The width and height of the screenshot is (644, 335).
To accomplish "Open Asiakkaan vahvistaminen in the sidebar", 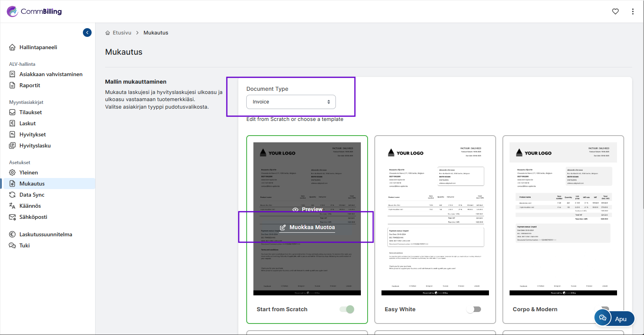I will click(x=51, y=74).
